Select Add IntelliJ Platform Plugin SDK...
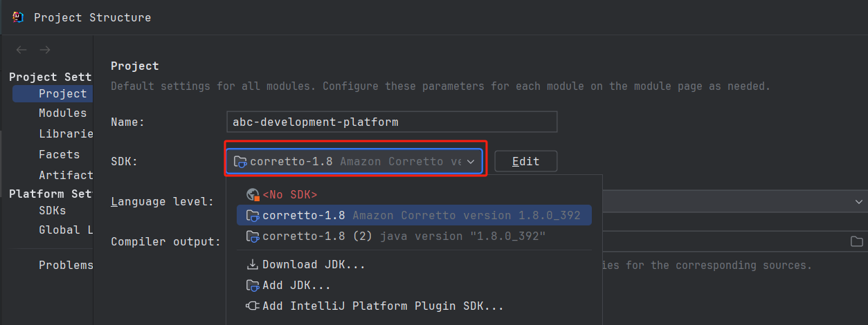 tap(414, 306)
